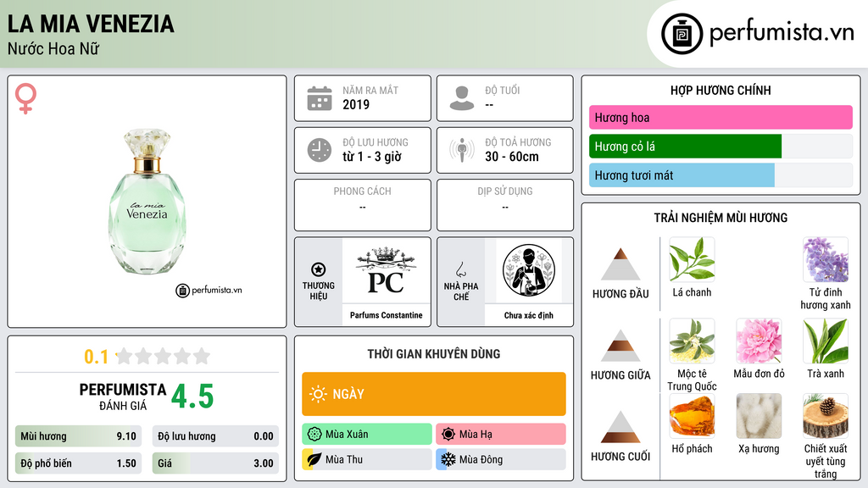Screen dimensions: 868x488
Task: Click the leaf icon for Mùa Thu
Action: [314, 459]
